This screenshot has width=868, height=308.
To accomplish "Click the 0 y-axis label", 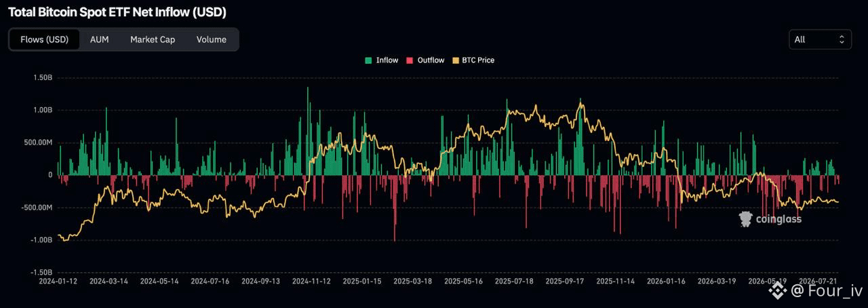I will (50, 175).
